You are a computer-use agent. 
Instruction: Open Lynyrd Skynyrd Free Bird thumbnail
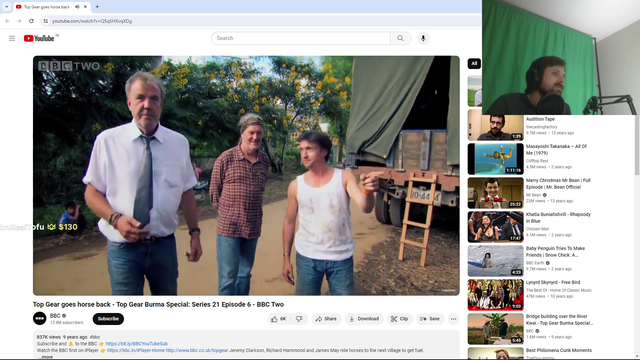pos(496,295)
